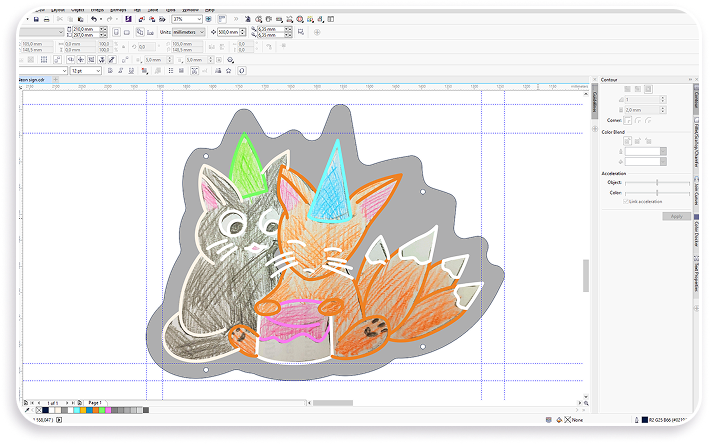Click the Redo arrow icon

coord(109,19)
